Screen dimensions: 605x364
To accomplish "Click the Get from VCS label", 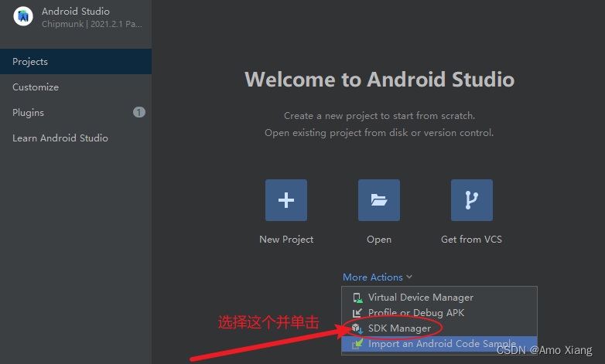I will coord(471,240).
